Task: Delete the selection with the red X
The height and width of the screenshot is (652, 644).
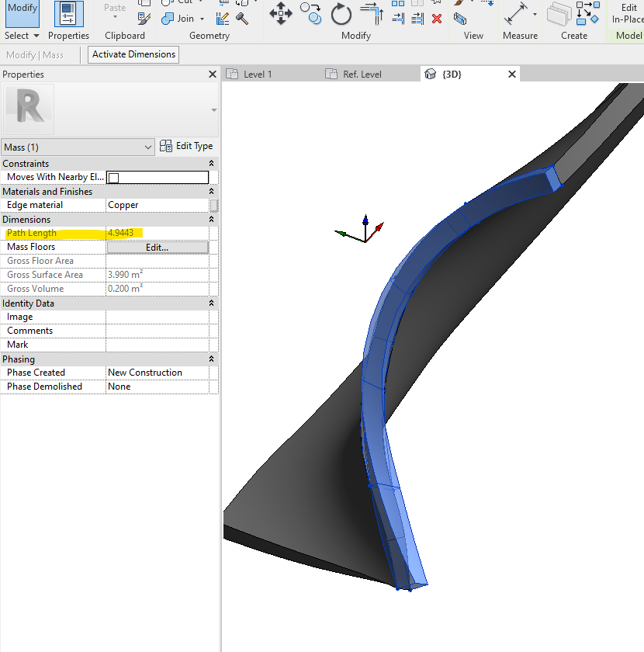Action: point(437,19)
